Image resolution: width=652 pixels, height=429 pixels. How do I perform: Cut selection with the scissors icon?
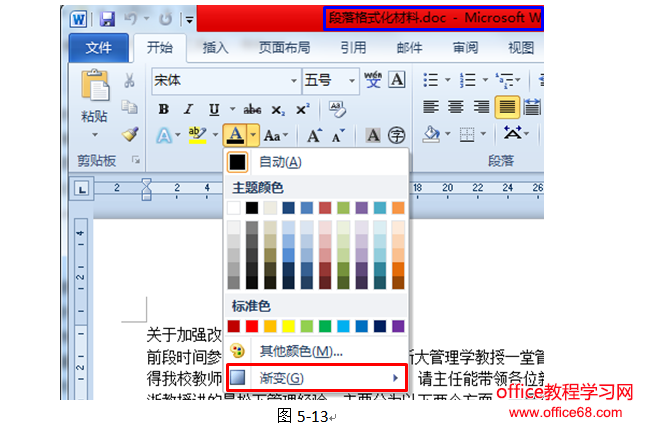pyautogui.click(x=129, y=80)
